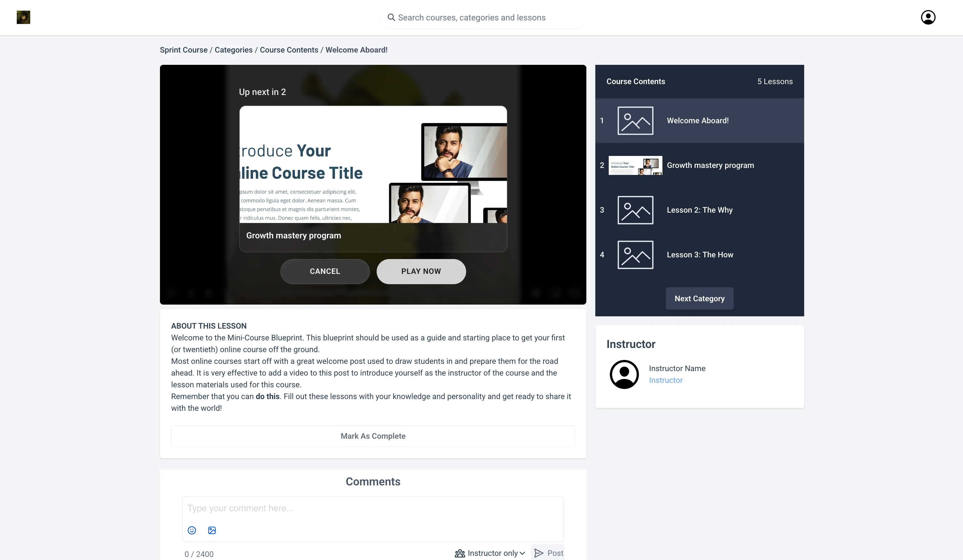Viewport: 963px width, 560px height.
Task: Click inside the Type your comment here field
Action: point(372,508)
